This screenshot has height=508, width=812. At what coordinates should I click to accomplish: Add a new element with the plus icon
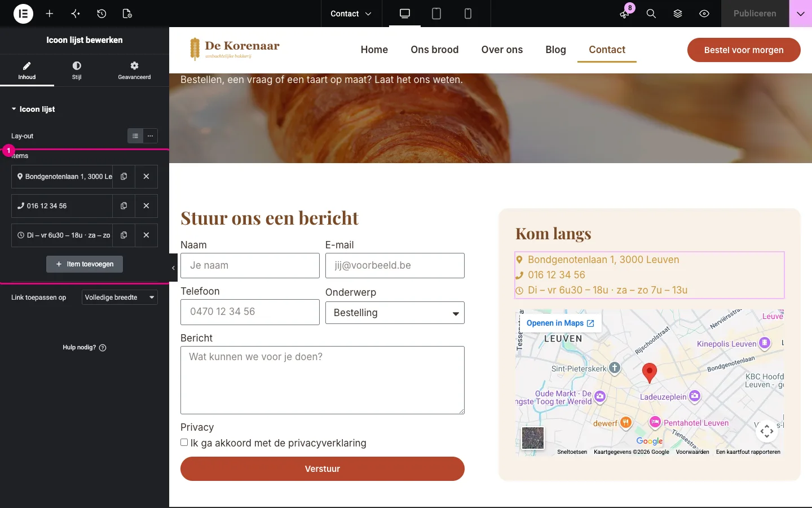click(50, 14)
